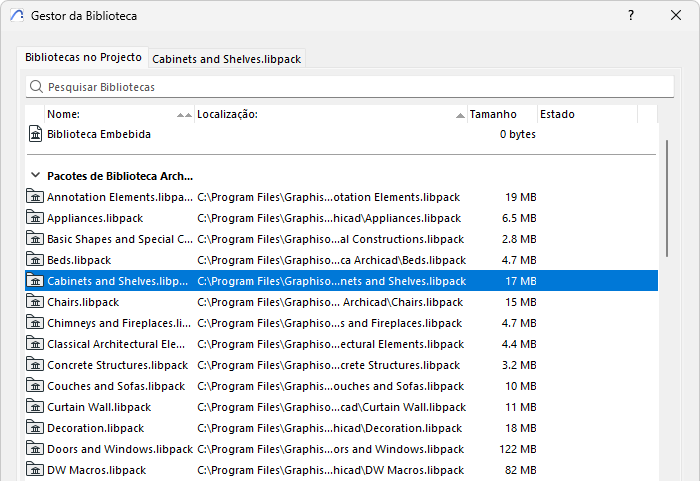The image size is (700, 481).
Task: Click the Curtain Wall.libpack library icon
Action: click(35, 406)
